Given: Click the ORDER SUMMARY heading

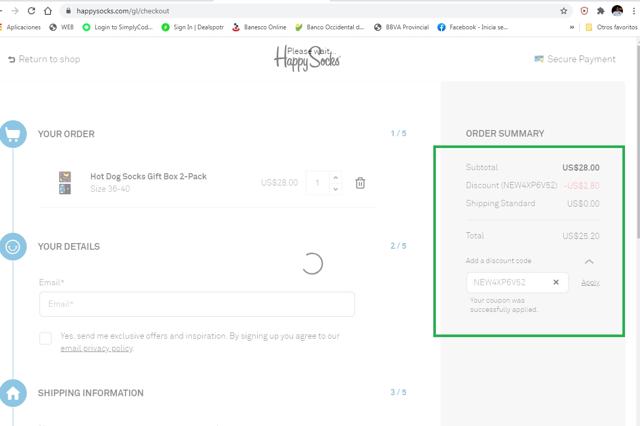Looking at the screenshot, I should 505,133.
